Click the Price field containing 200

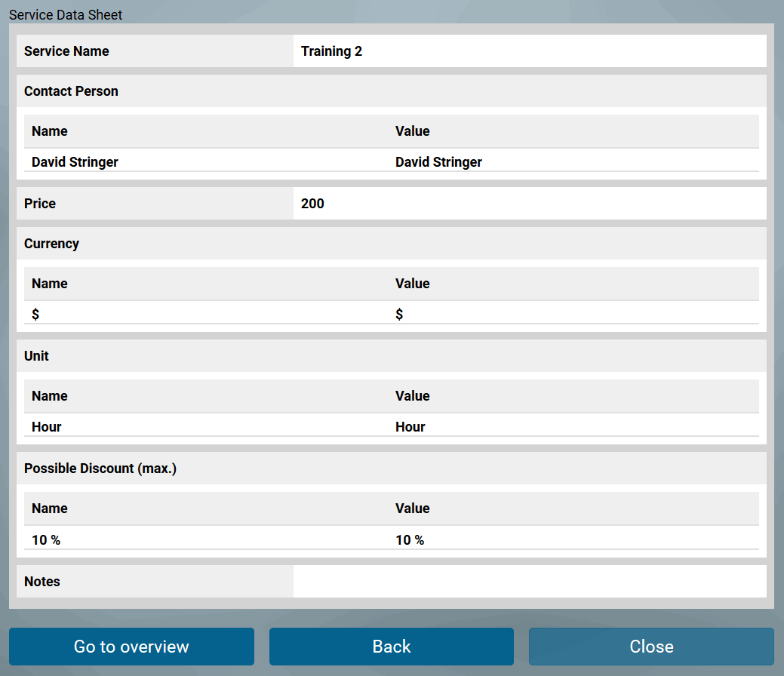[x=528, y=203]
